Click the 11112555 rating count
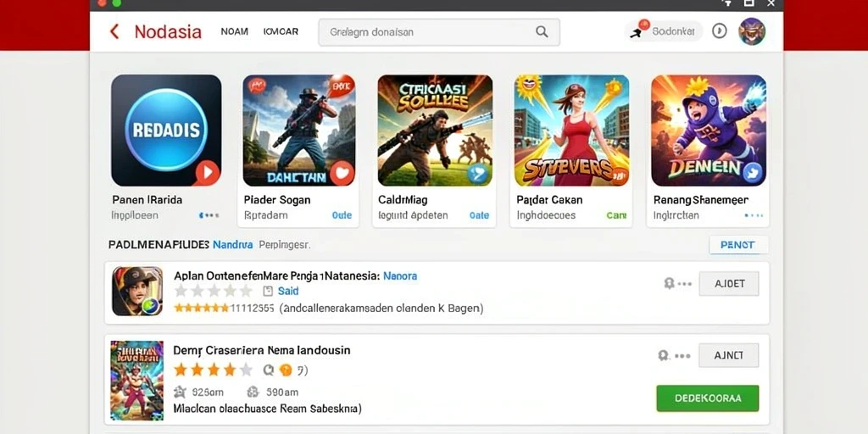Viewport: 868px width, 434px height. click(x=252, y=309)
